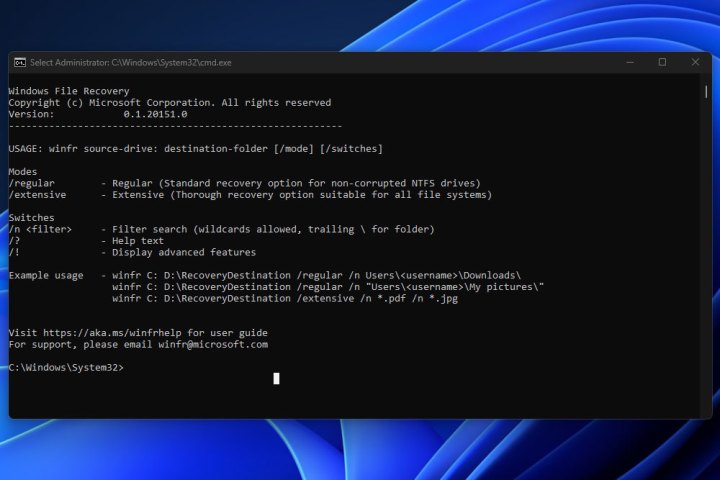Click the winfr@microsoft.com email address
Image resolution: width=720 pixels, height=480 pixels.
click(216, 344)
